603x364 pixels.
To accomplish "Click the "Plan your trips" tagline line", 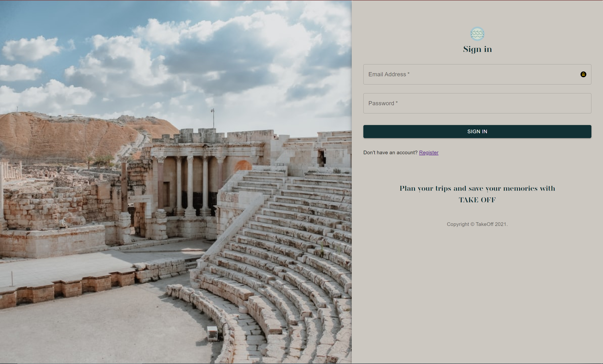I will pos(477,188).
